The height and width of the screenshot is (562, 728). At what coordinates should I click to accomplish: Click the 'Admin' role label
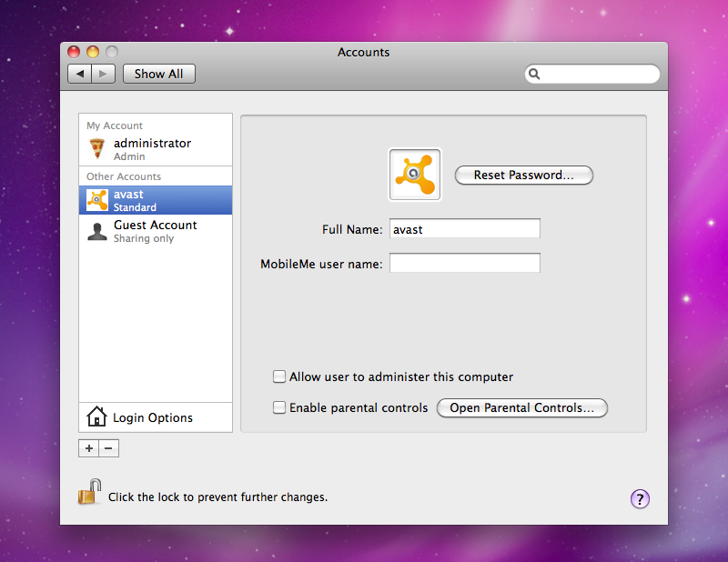[129, 156]
